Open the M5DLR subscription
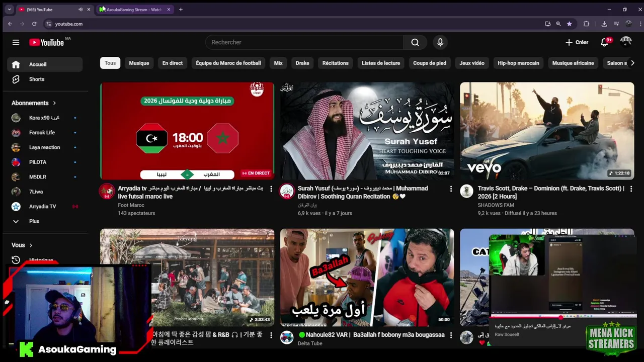 tap(45, 177)
